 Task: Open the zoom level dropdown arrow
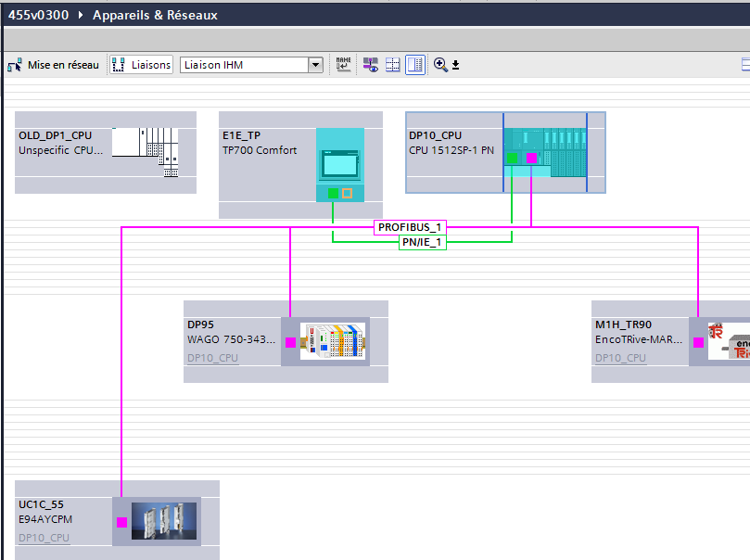tap(455, 66)
